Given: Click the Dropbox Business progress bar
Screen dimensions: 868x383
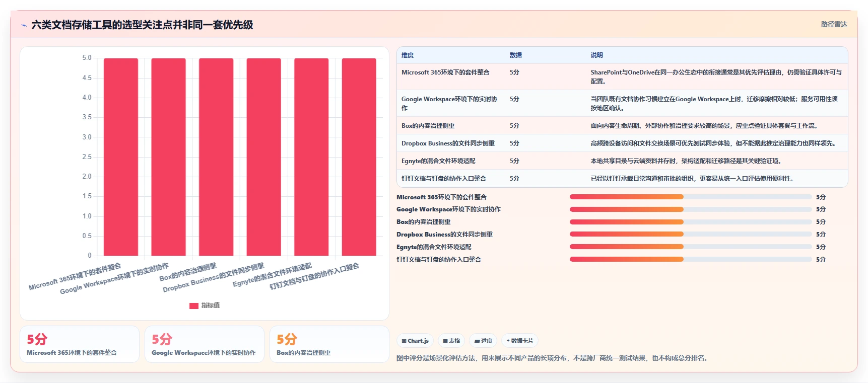Looking at the screenshot, I should coord(691,234).
